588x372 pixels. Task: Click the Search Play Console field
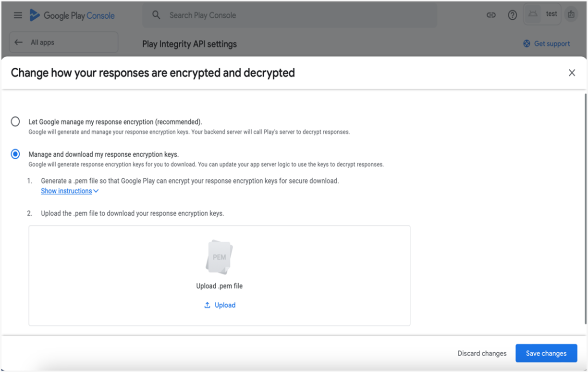(x=288, y=15)
